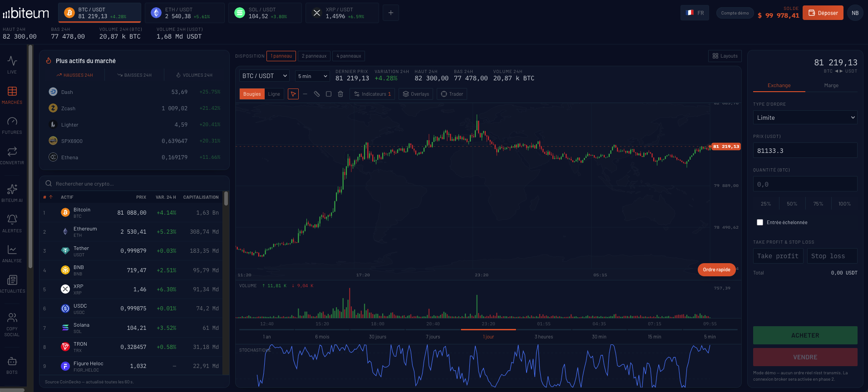Set quantity to 100%
Viewport: 868px width, 392px height.
tap(844, 204)
